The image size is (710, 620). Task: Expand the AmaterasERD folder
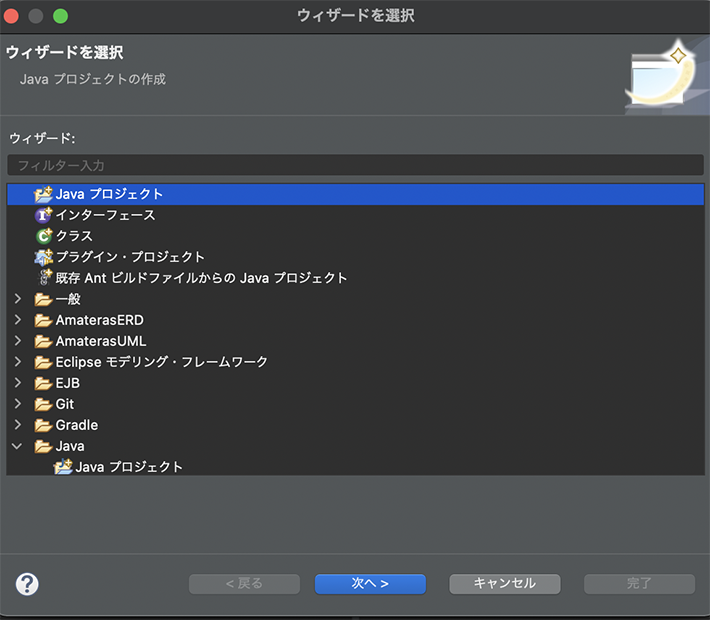(18, 320)
